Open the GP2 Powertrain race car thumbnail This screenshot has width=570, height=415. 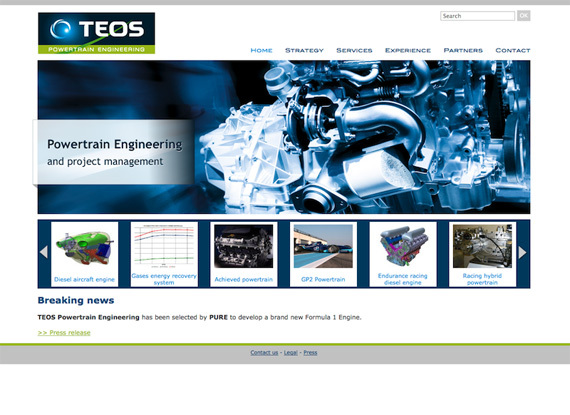[323, 246]
